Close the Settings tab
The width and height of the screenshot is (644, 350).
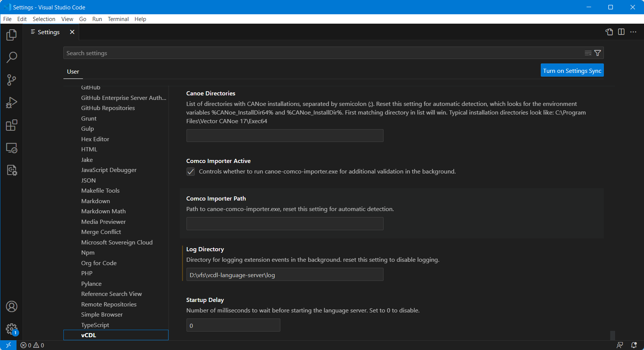72,32
